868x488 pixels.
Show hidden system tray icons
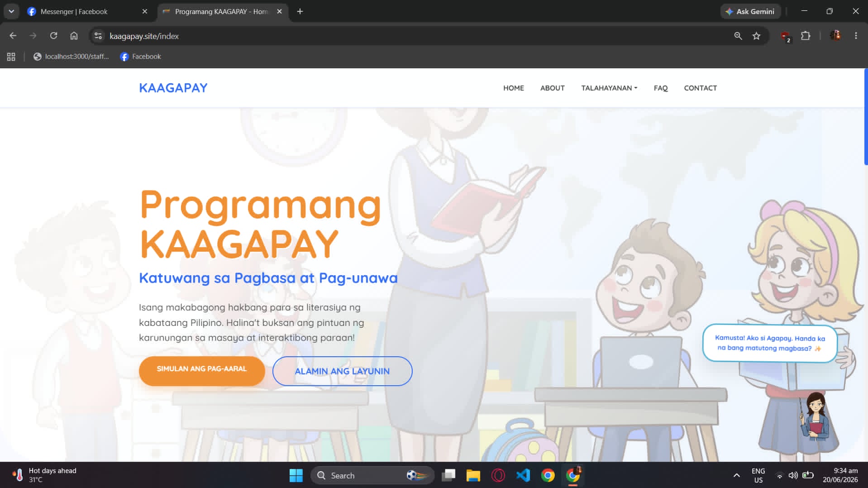(736, 475)
